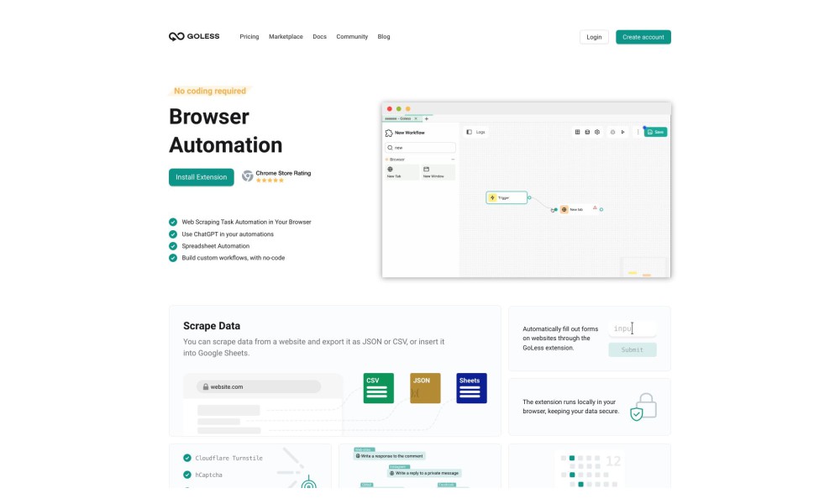The image size is (840, 504).
Task: Click the lock icon beside website.com
Action: coord(206,386)
